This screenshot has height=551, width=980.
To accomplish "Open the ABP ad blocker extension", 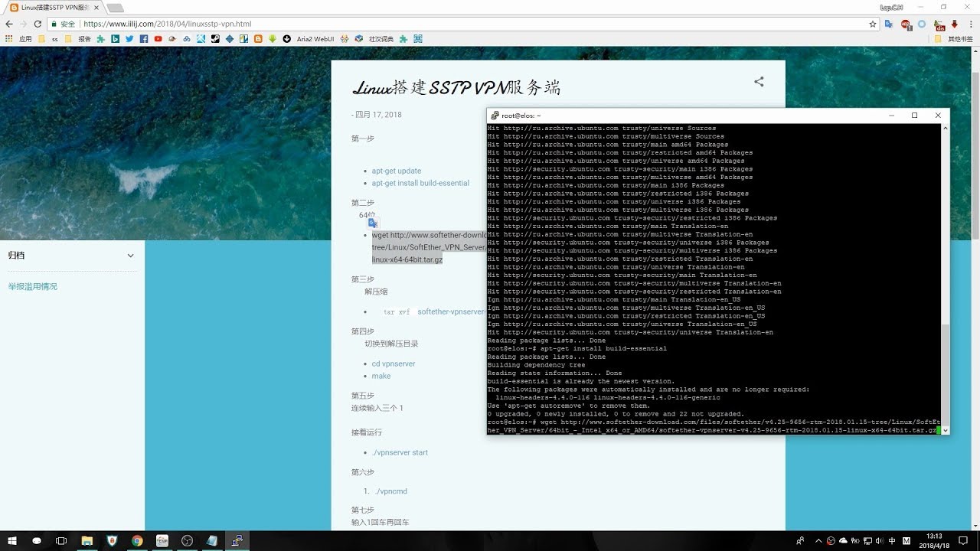I will [906, 24].
